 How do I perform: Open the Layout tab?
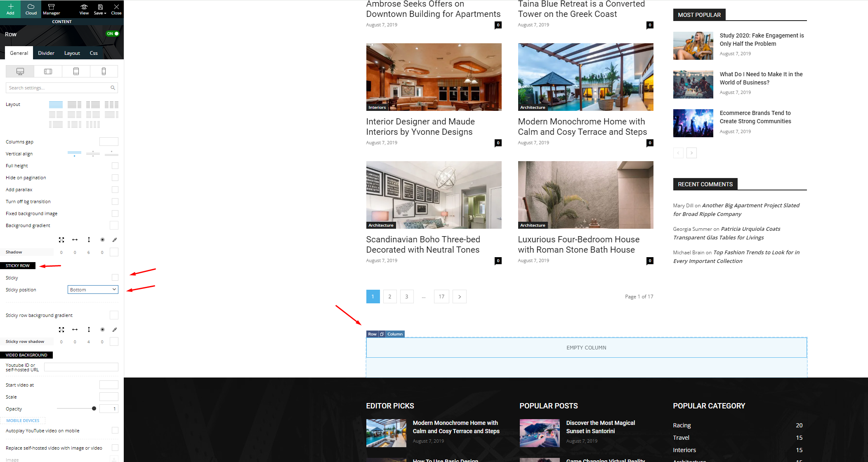72,53
